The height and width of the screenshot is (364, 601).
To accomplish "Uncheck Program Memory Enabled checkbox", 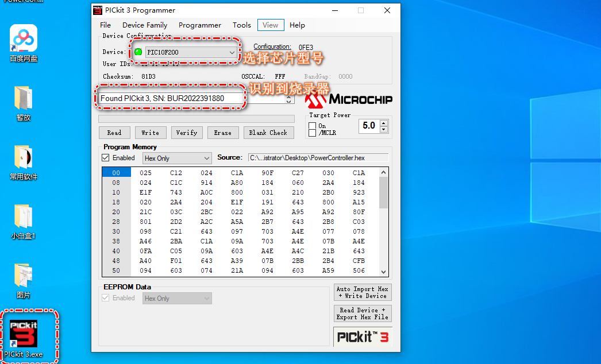I will [x=105, y=157].
